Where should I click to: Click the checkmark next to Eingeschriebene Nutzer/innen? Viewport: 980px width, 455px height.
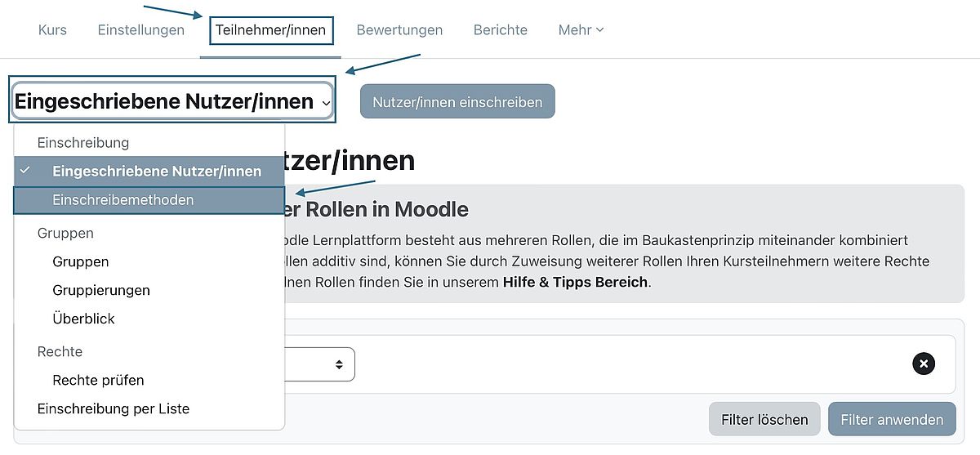click(26, 170)
